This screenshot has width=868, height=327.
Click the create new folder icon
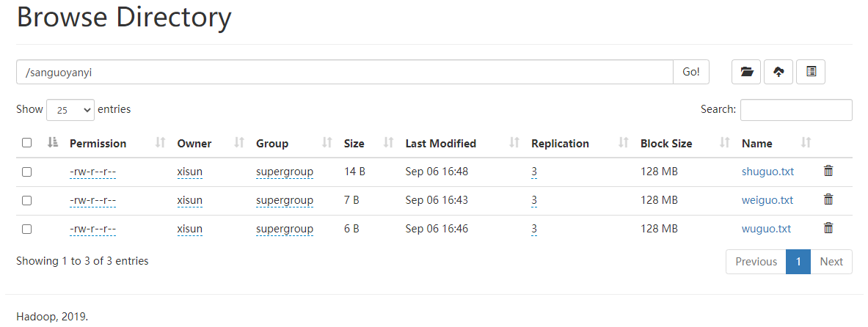point(746,72)
